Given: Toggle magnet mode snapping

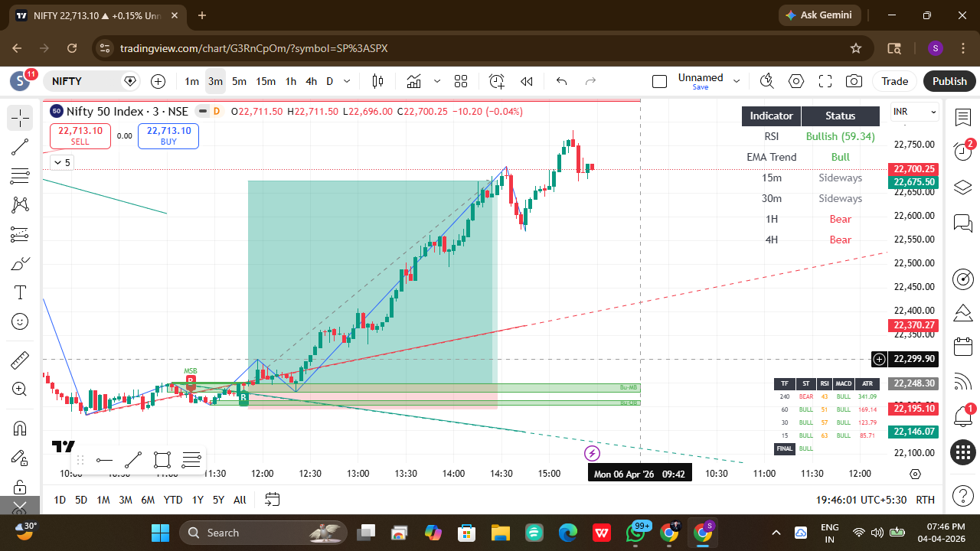Looking at the screenshot, I should click(20, 428).
